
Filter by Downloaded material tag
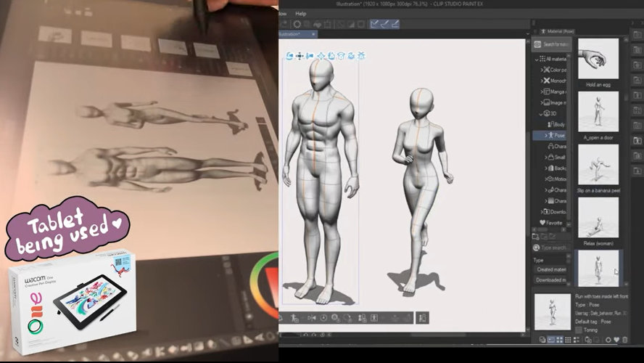coord(550,280)
